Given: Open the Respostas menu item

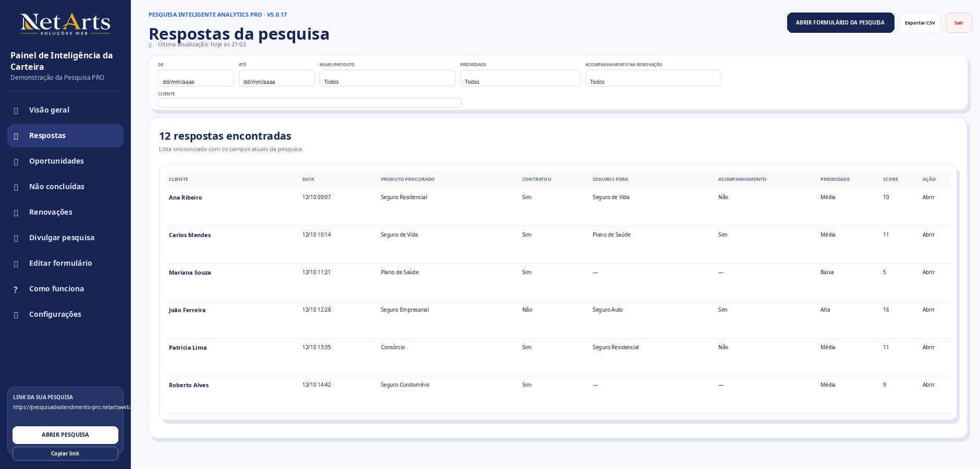Looking at the screenshot, I should click(65, 135).
